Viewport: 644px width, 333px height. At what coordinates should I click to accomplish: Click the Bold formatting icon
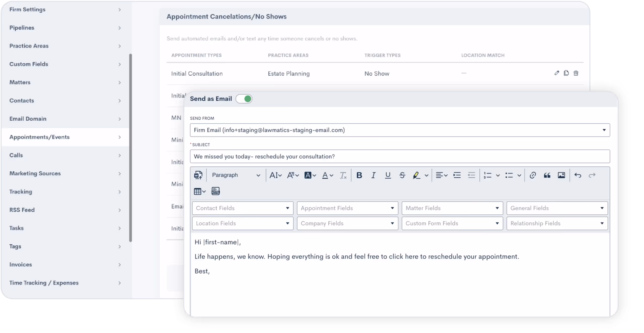[x=359, y=175]
